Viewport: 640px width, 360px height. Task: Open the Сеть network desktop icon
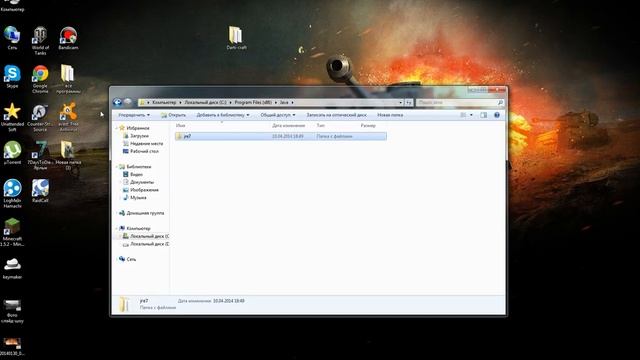pyautogui.click(x=12, y=38)
